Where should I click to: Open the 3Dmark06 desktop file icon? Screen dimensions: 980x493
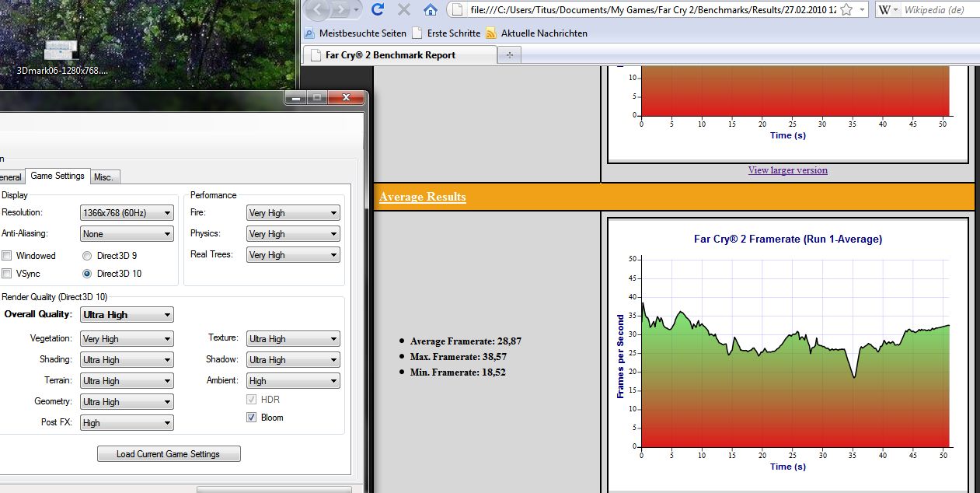62,58
